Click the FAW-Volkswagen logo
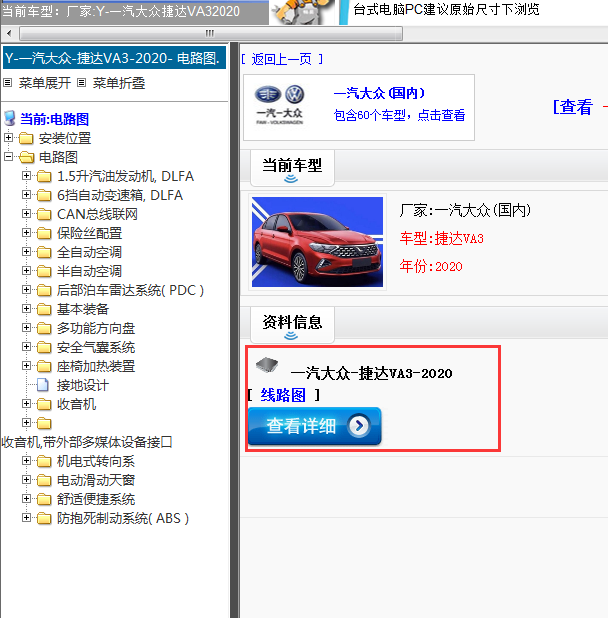 tap(280, 105)
